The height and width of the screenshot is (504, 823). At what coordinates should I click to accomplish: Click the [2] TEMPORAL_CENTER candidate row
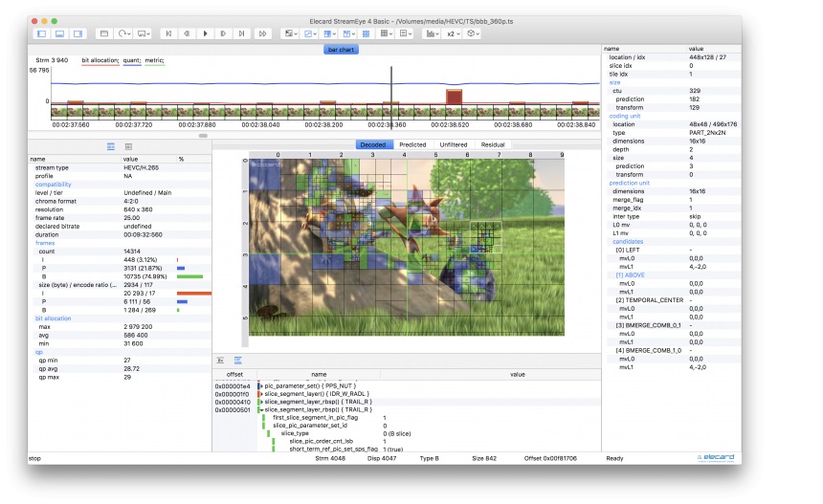672,300
